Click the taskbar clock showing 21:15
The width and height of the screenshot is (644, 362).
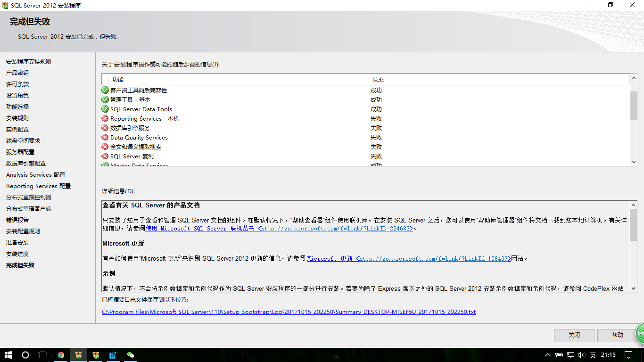tap(609, 355)
